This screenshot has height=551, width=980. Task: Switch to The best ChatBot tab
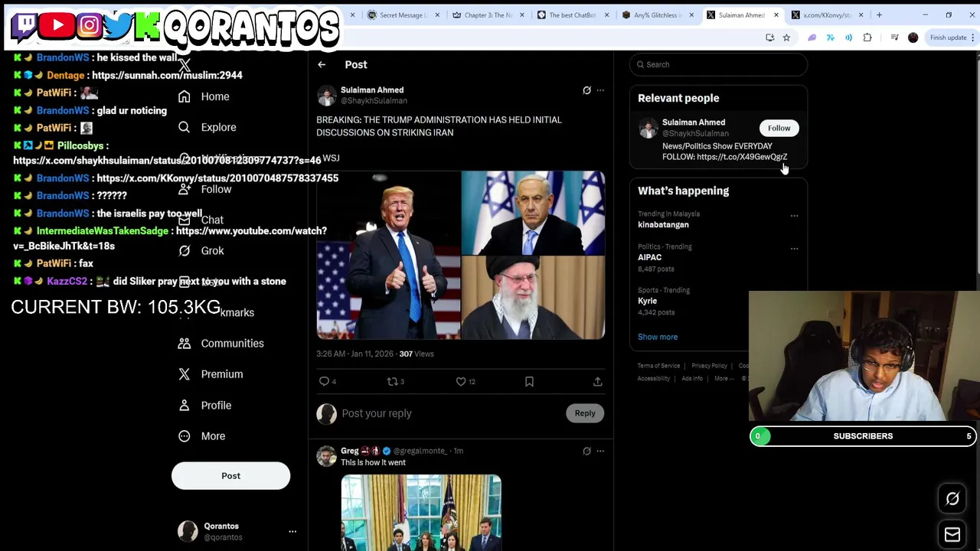click(x=572, y=15)
